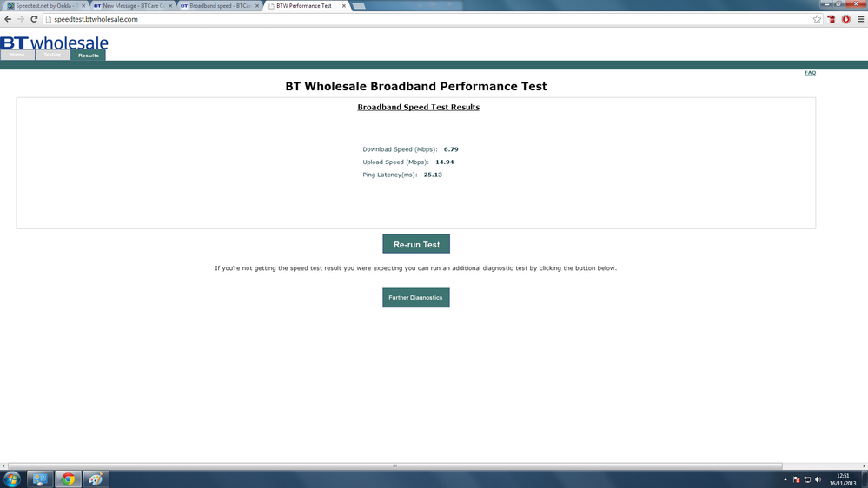
Task: Click the ping latency value 25.13
Action: (x=433, y=175)
